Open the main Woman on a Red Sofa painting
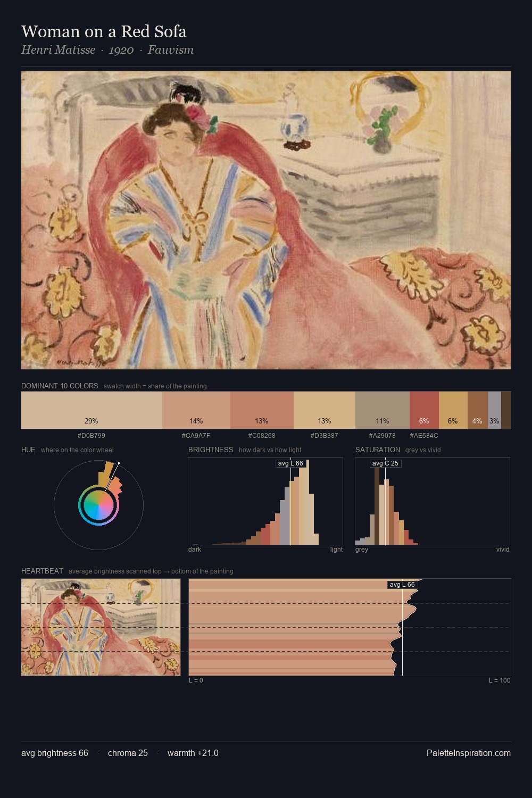532x798 pixels. click(266, 220)
